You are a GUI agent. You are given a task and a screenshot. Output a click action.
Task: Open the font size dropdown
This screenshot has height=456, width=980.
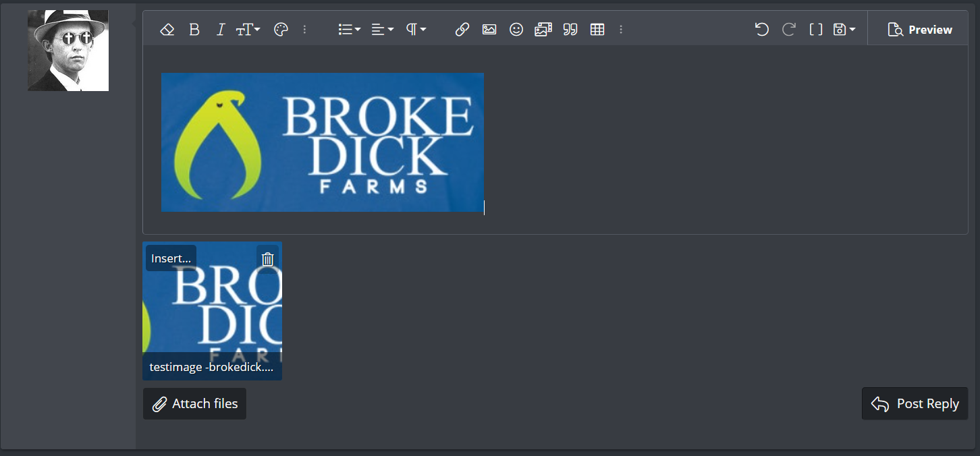pyautogui.click(x=248, y=30)
